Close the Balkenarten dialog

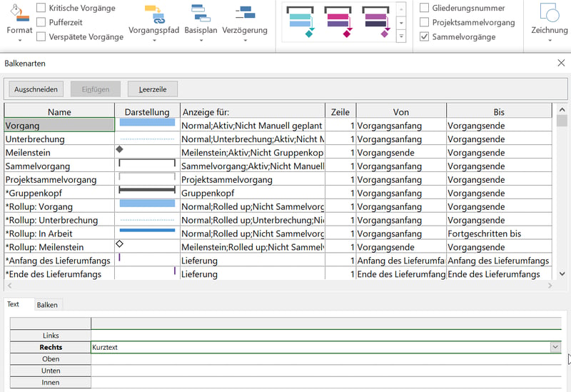click(561, 63)
